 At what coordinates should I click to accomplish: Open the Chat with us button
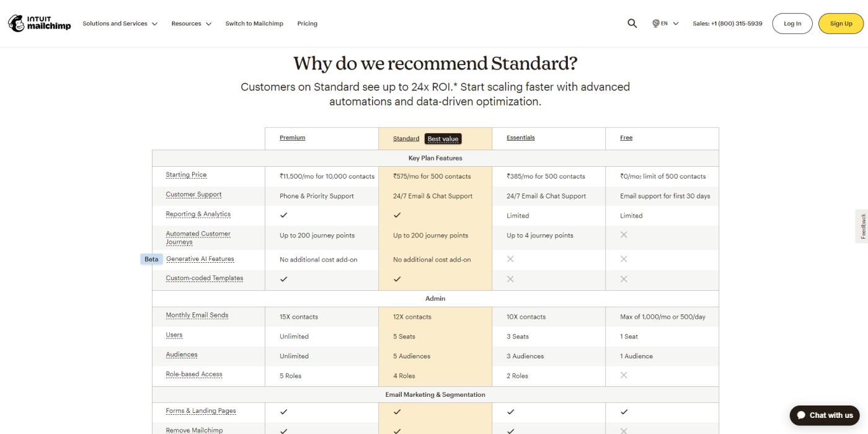click(825, 415)
